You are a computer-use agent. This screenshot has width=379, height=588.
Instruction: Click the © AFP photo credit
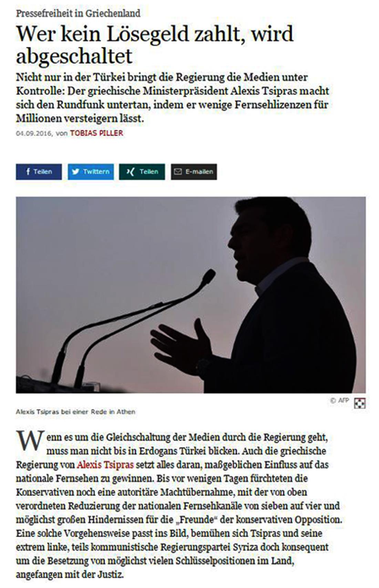(x=339, y=400)
